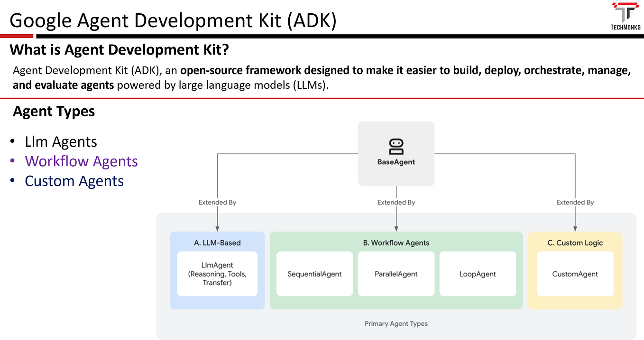This screenshot has width=644, height=340.
Task: Expand the C. Custom Logic group
Action: point(575,243)
